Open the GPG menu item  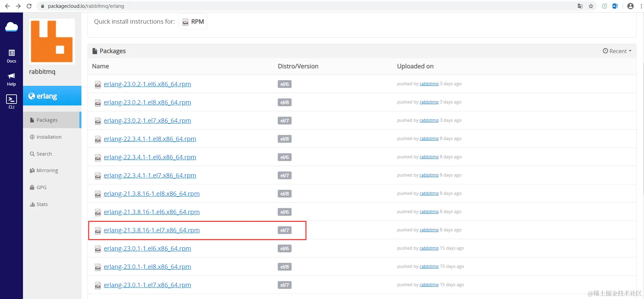[x=38, y=187]
